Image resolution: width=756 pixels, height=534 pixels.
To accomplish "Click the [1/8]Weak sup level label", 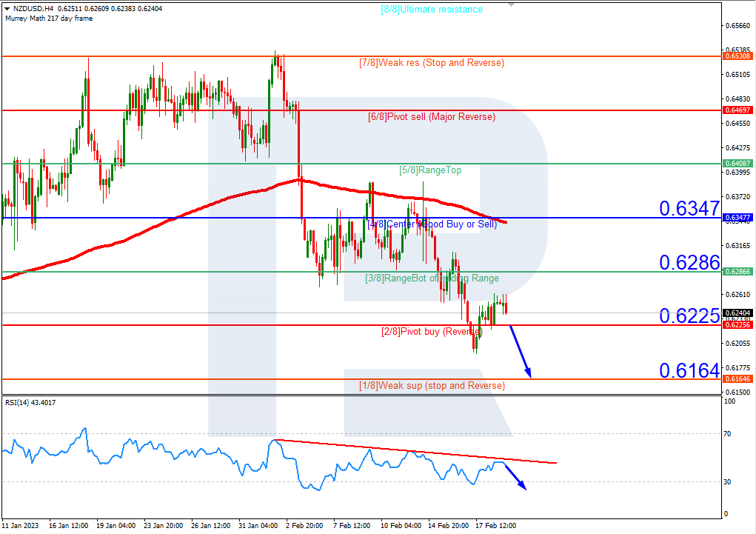I will pyautogui.click(x=431, y=386).
